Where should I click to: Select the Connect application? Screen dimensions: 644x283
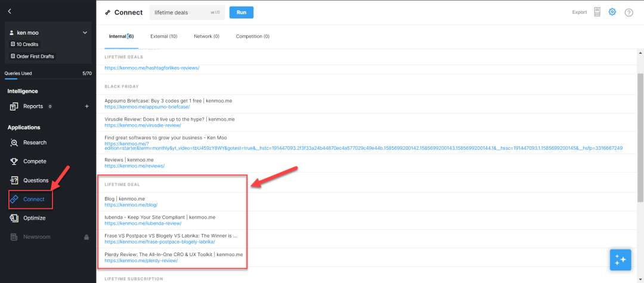(x=33, y=199)
